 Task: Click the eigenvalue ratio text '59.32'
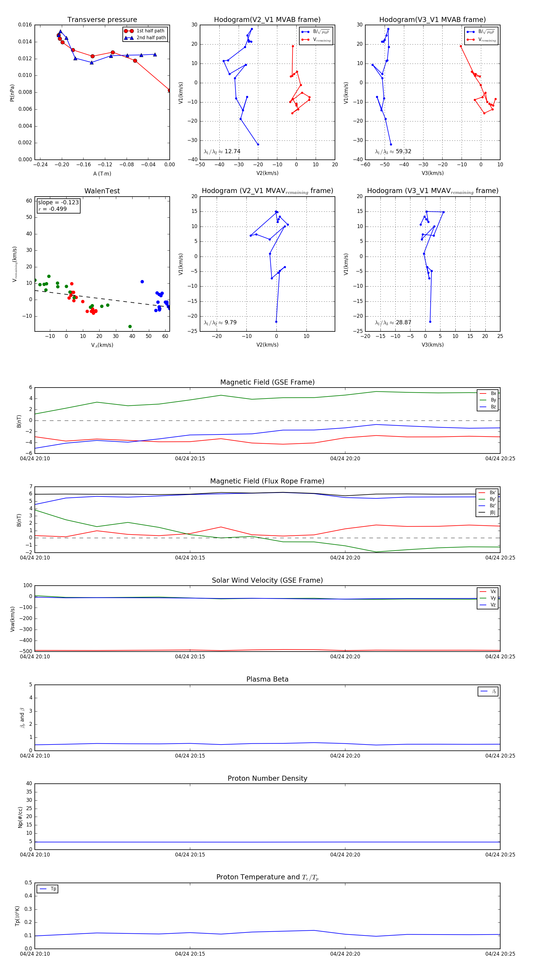coord(403,151)
